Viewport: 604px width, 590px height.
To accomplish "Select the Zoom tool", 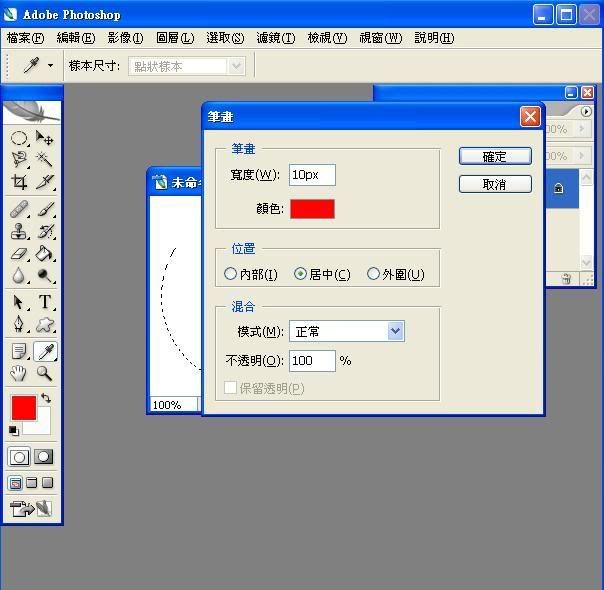I will [x=44, y=373].
